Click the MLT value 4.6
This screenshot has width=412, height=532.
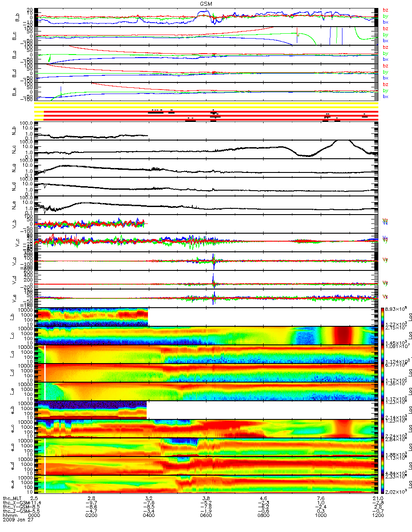pos(263,498)
